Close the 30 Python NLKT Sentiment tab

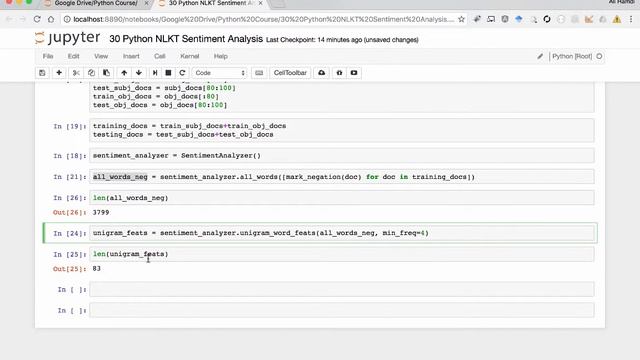tap(260, 3)
